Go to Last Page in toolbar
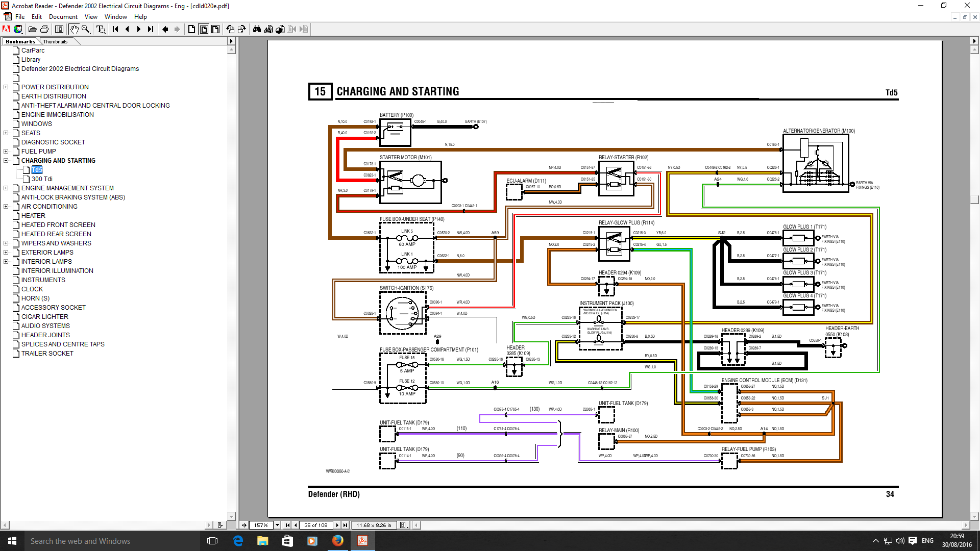 click(151, 29)
